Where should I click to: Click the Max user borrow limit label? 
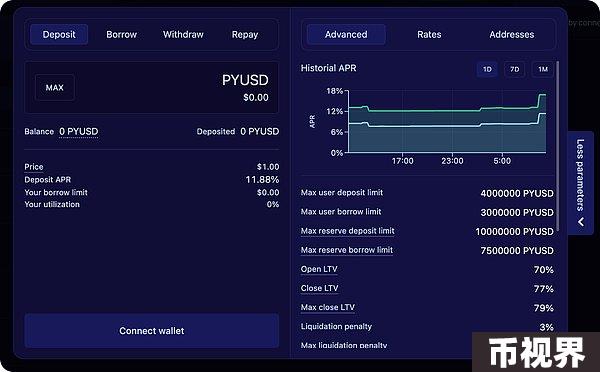pyautogui.click(x=341, y=212)
